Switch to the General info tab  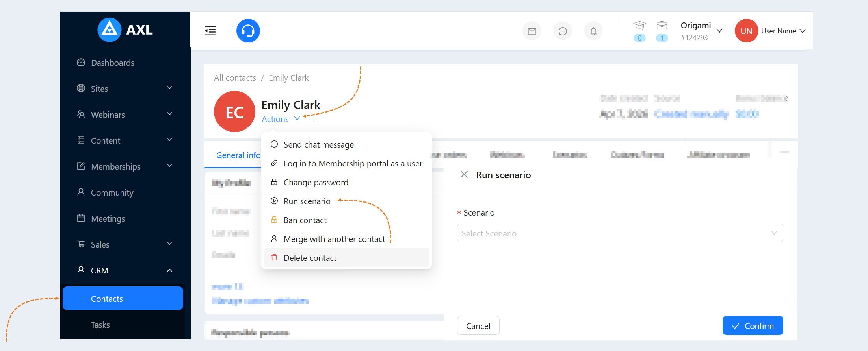pos(238,155)
